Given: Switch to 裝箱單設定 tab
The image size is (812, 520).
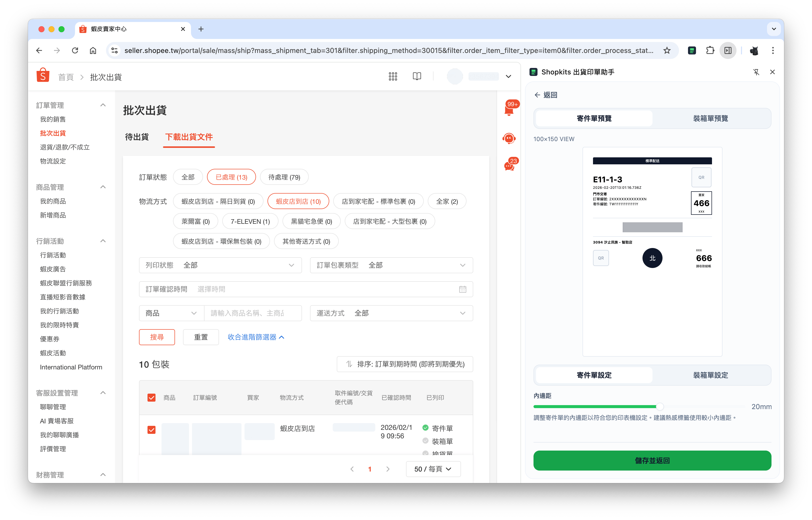Looking at the screenshot, I should (710, 375).
